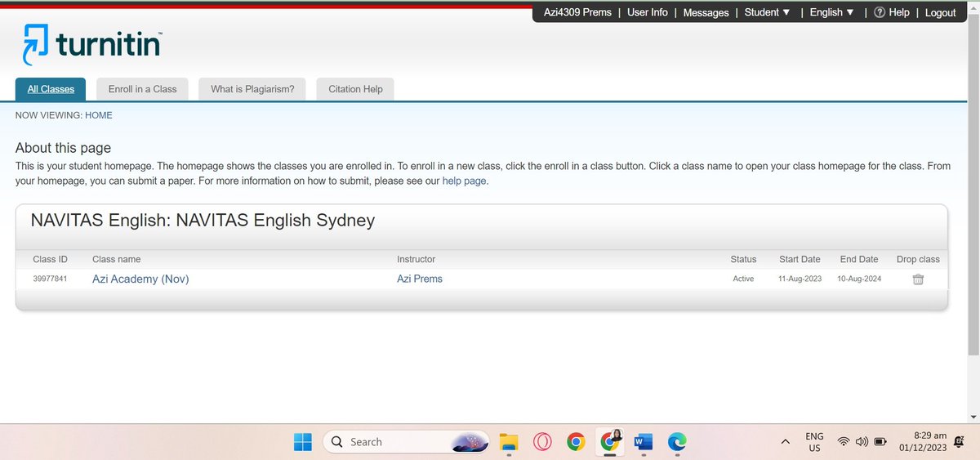Viewport: 980px width, 460px height.
Task: Open the Windows Start menu
Action: (302, 442)
